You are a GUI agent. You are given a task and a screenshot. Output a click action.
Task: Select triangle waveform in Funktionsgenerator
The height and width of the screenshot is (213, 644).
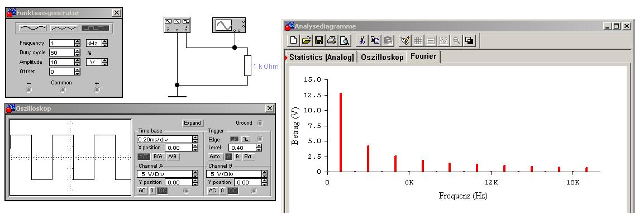pos(64,29)
